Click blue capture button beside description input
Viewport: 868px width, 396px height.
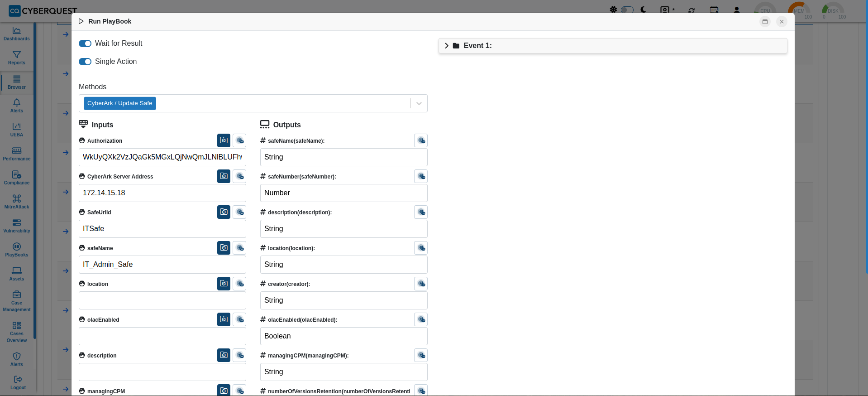[x=224, y=355]
